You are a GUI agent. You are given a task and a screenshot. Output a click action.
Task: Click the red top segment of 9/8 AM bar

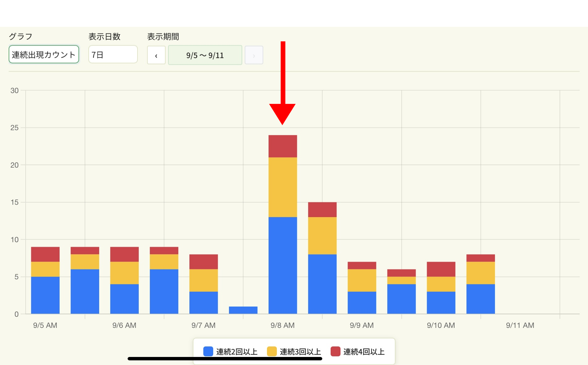coord(283,146)
